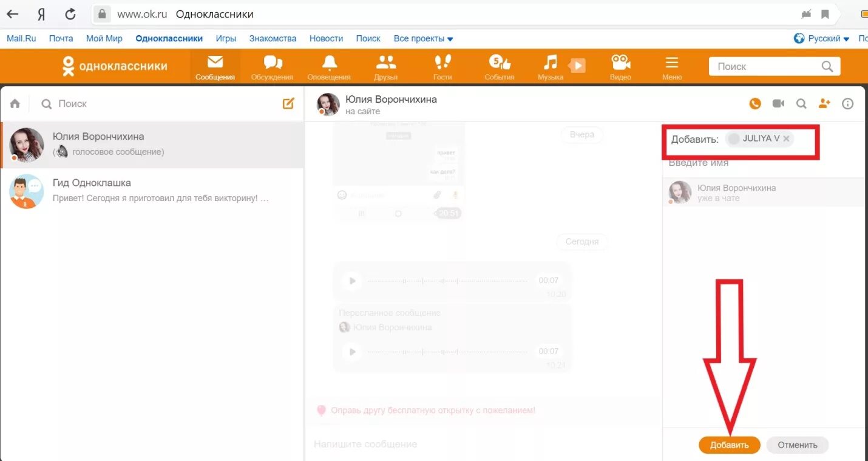The width and height of the screenshot is (868, 461).
Task: Open chat info icon
Action: 848,104
